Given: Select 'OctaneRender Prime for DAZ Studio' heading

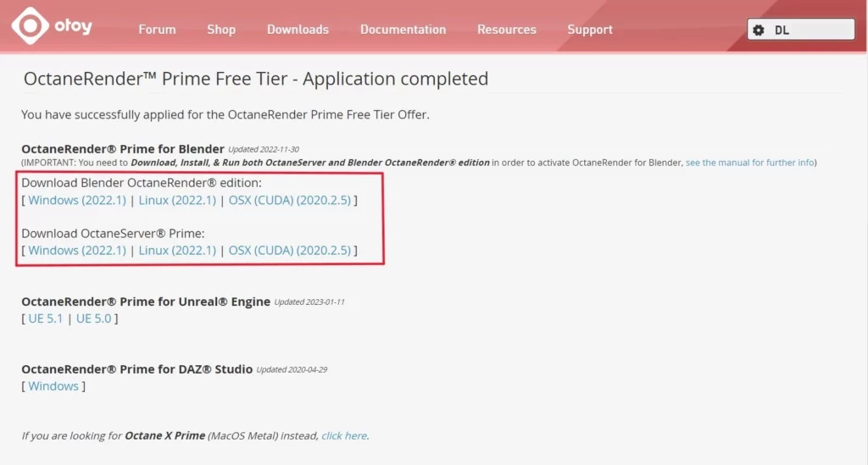Looking at the screenshot, I should (x=136, y=368).
